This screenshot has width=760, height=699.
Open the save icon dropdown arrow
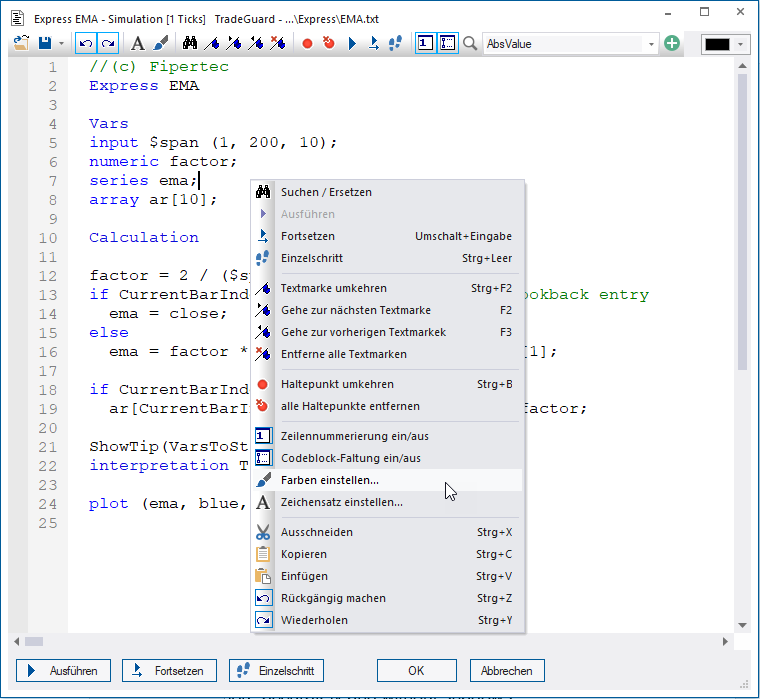pyautogui.click(x=62, y=44)
